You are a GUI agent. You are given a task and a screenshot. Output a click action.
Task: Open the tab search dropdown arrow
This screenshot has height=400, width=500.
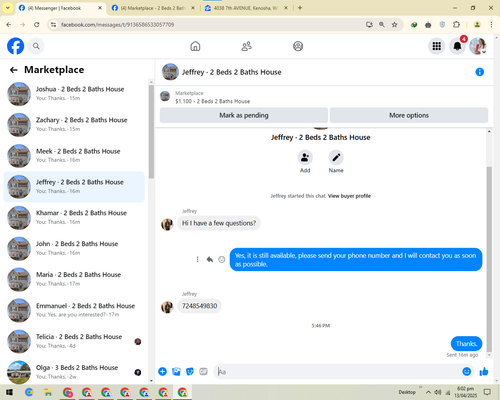(x=7, y=8)
